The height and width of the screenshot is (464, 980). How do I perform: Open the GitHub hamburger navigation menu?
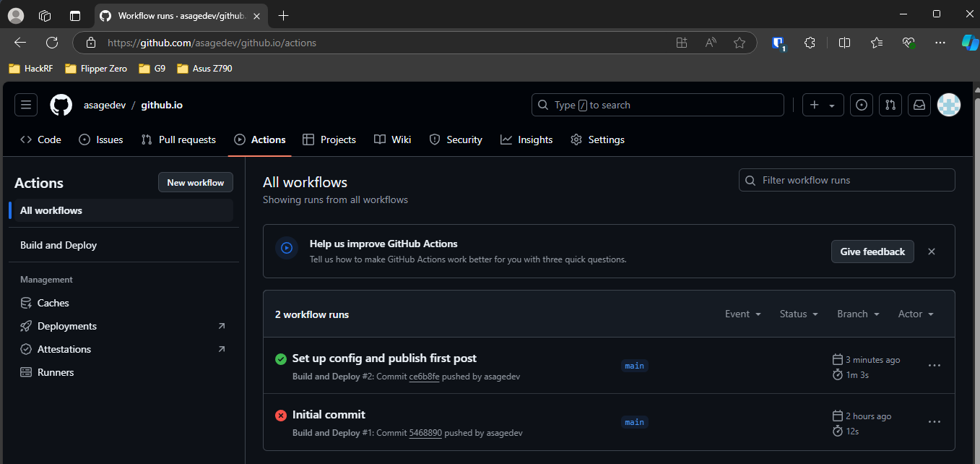pos(26,105)
